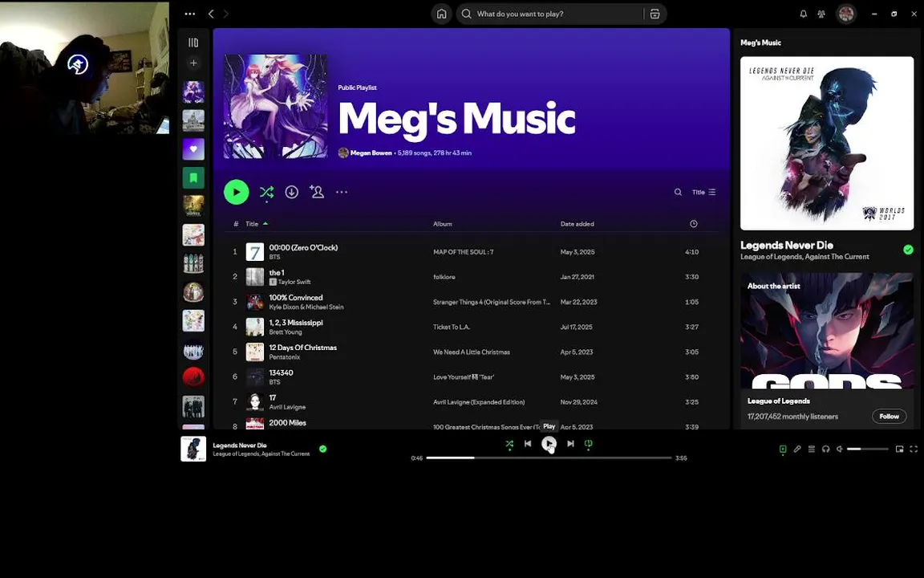Click the search field "What do you want to play?"
Screen dimensions: 924x578
(549, 14)
